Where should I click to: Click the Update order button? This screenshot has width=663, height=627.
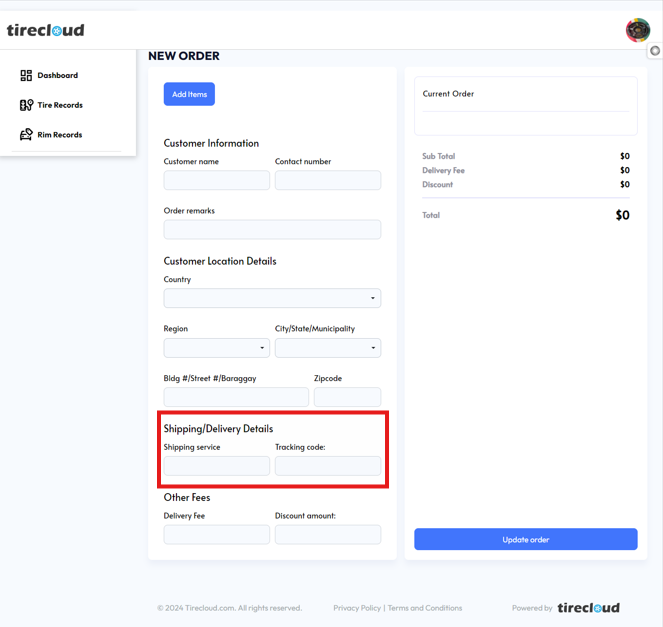pos(526,540)
